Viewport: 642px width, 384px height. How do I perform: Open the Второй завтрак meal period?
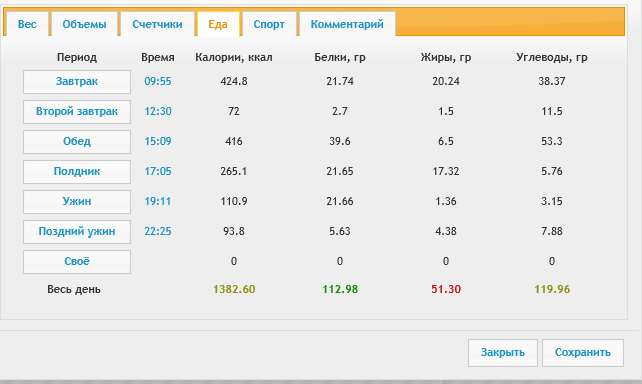tap(77, 111)
